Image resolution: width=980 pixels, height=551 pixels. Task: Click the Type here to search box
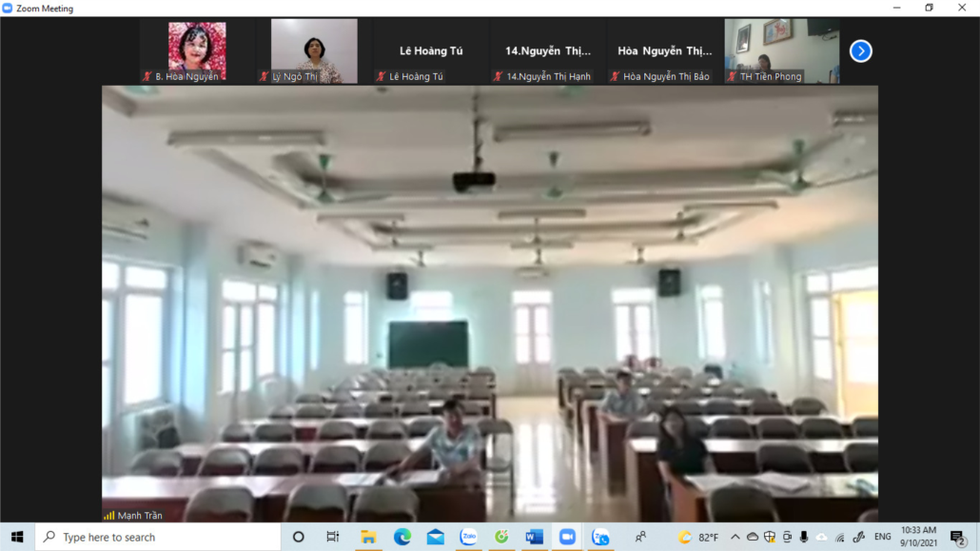158,537
